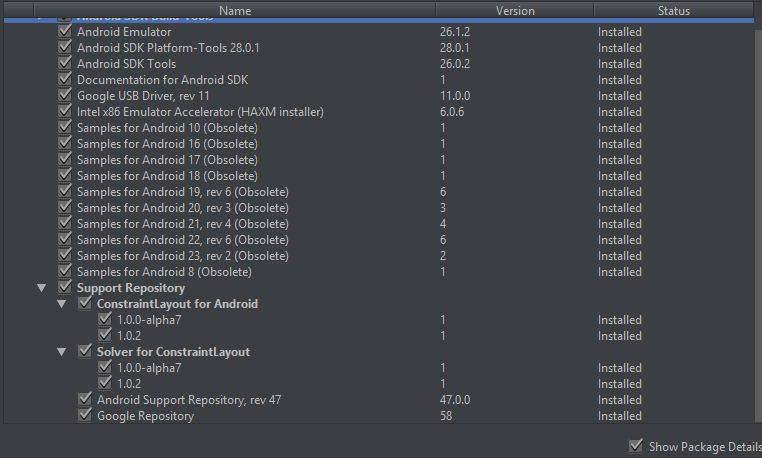Click the Samples for Android 8 (Obsolete) label

[x=164, y=272]
